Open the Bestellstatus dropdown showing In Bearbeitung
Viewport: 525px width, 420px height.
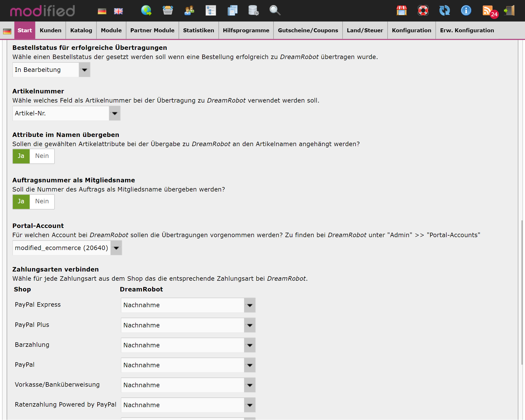click(x=84, y=70)
